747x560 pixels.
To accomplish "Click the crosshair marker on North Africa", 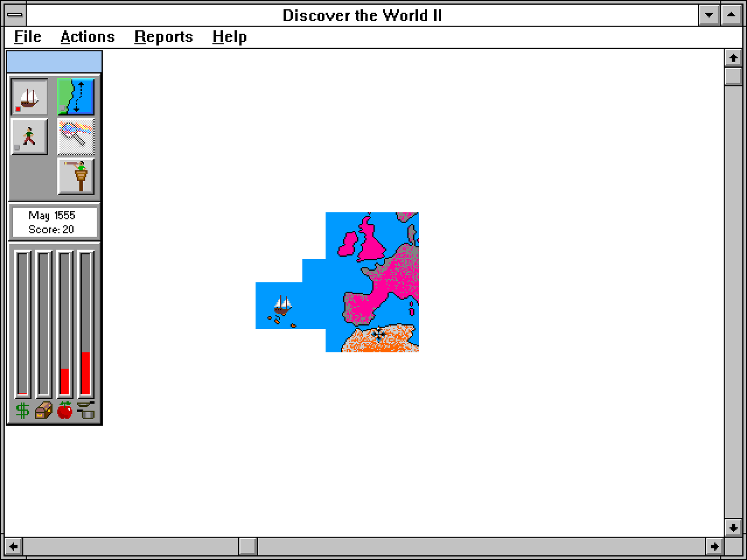I will click(x=379, y=333).
